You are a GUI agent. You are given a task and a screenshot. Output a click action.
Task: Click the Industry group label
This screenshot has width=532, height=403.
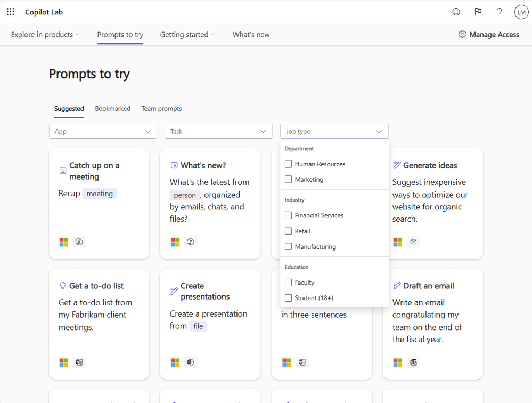tap(294, 200)
